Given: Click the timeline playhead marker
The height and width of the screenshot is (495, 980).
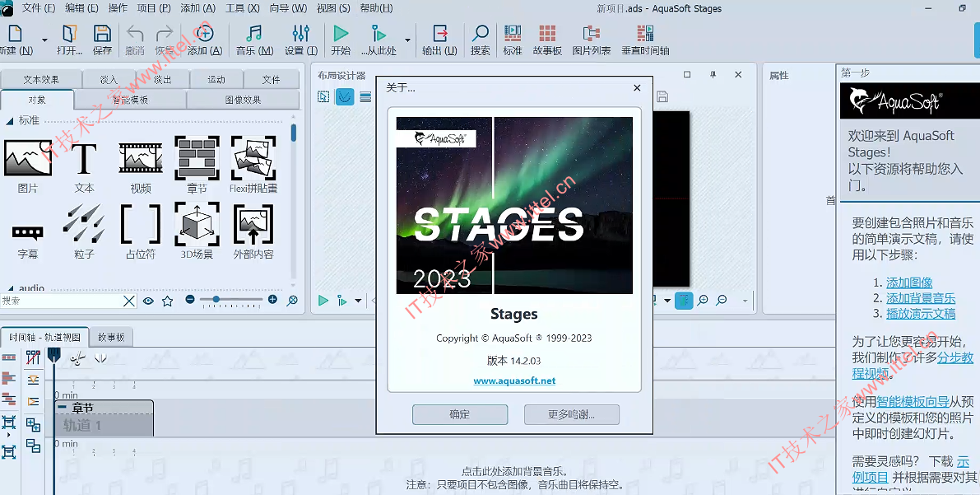Looking at the screenshot, I should (53, 356).
